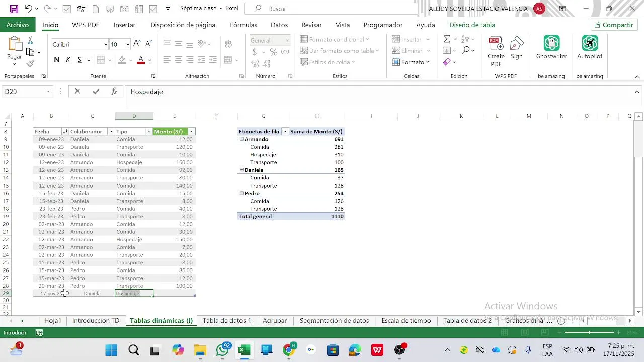The width and height of the screenshot is (644, 362).
Task: Click the Windows Start button
Action: [x=111, y=350]
